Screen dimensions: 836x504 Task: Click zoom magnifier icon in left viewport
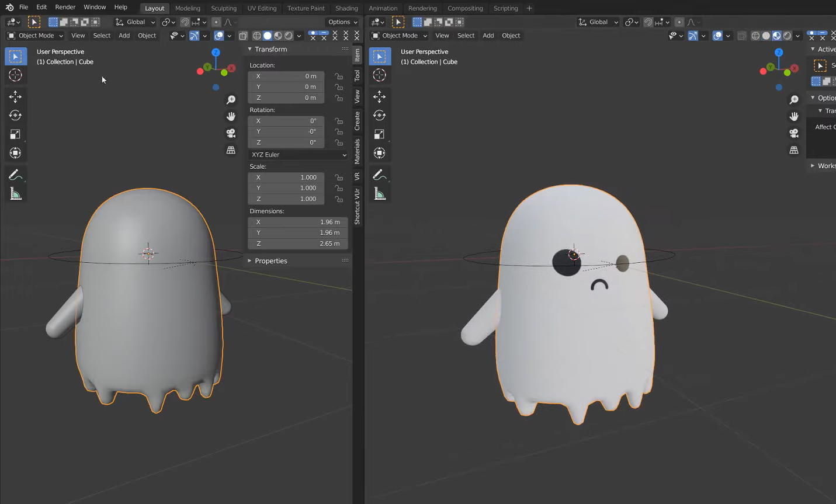231,100
